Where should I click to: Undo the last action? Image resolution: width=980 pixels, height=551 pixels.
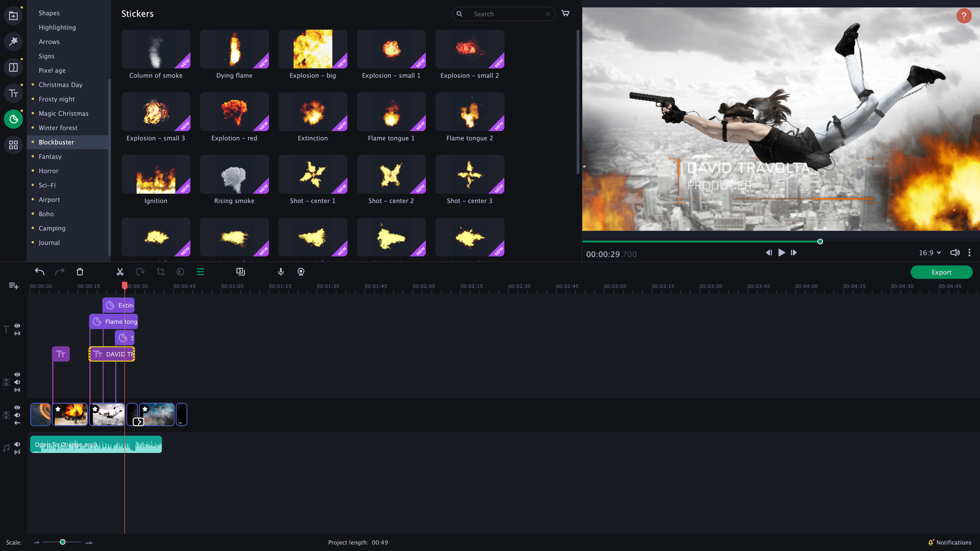(39, 271)
